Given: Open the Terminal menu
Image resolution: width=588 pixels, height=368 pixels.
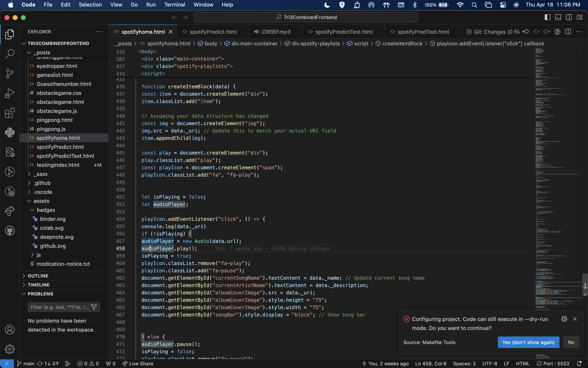Looking at the screenshot, I should pos(174,5).
